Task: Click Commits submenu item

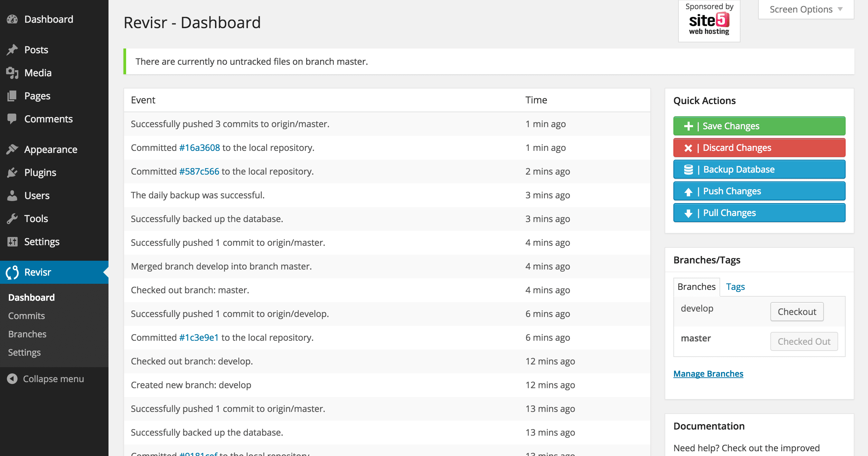Action: coord(27,315)
